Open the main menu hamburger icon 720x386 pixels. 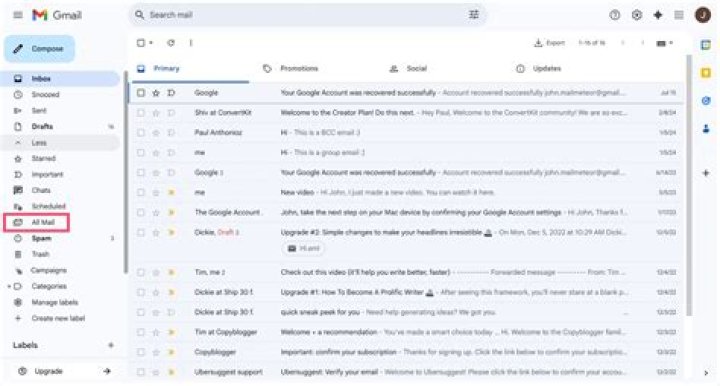(18, 15)
